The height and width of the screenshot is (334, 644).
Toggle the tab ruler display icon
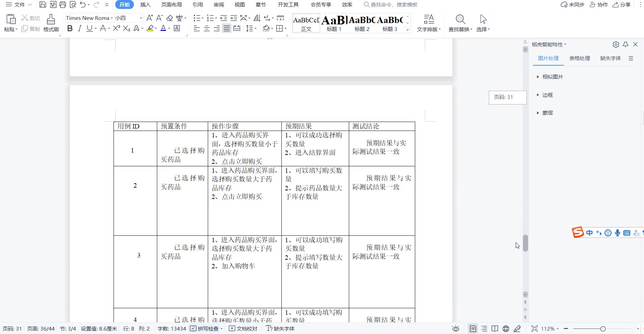[x=280, y=18]
